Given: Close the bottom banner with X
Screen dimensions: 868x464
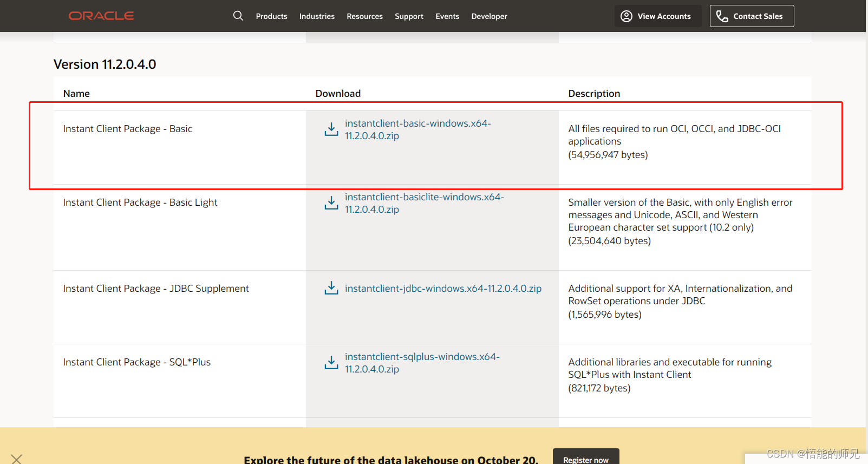Looking at the screenshot, I should [16, 459].
